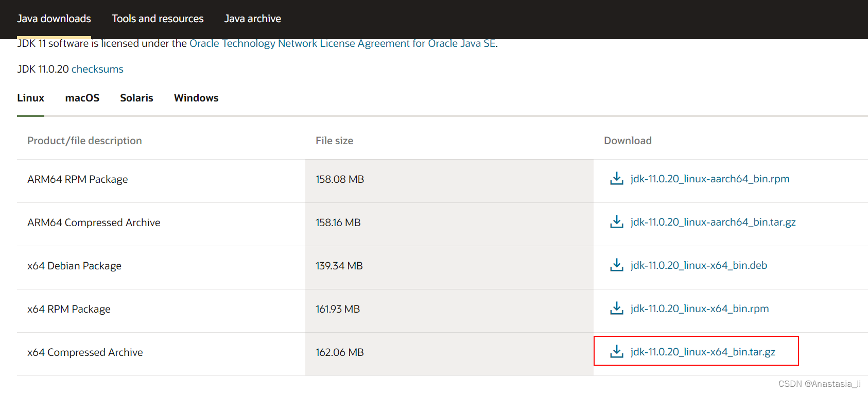Download jdk-11.0.20_linux-x64_bin.rpm file link
Viewport: 868px width, 393px height.
[700, 309]
